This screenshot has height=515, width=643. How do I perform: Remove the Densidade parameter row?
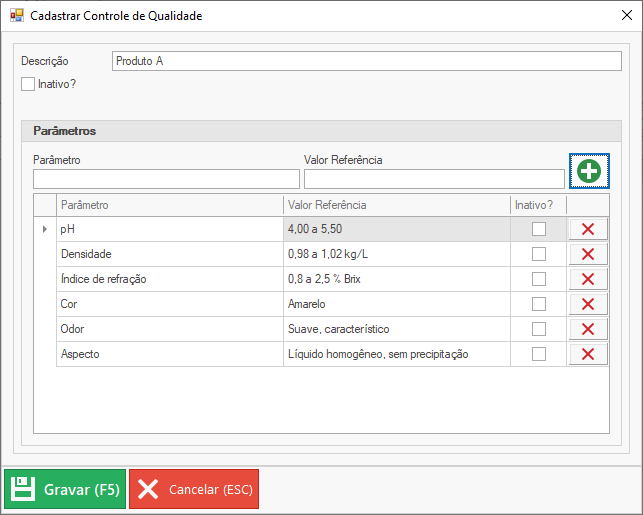(x=587, y=254)
